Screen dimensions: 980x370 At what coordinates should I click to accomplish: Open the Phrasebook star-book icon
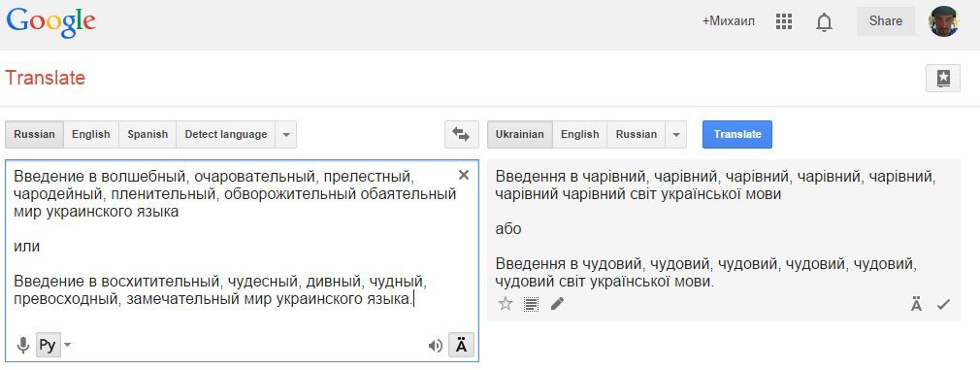click(x=943, y=79)
